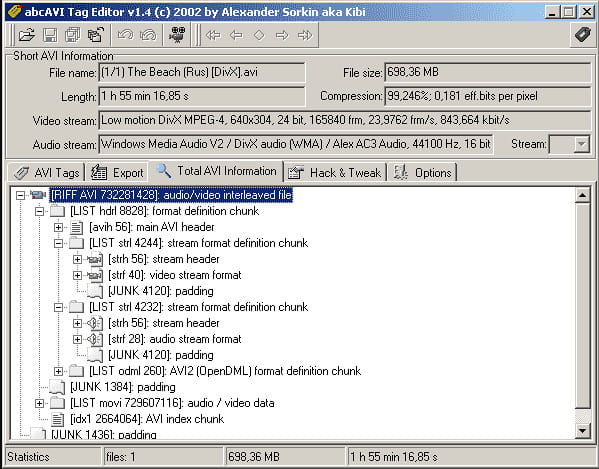Click the next file right arrow
The width and height of the screenshot is (599, 469).
[x=282, y=36]
